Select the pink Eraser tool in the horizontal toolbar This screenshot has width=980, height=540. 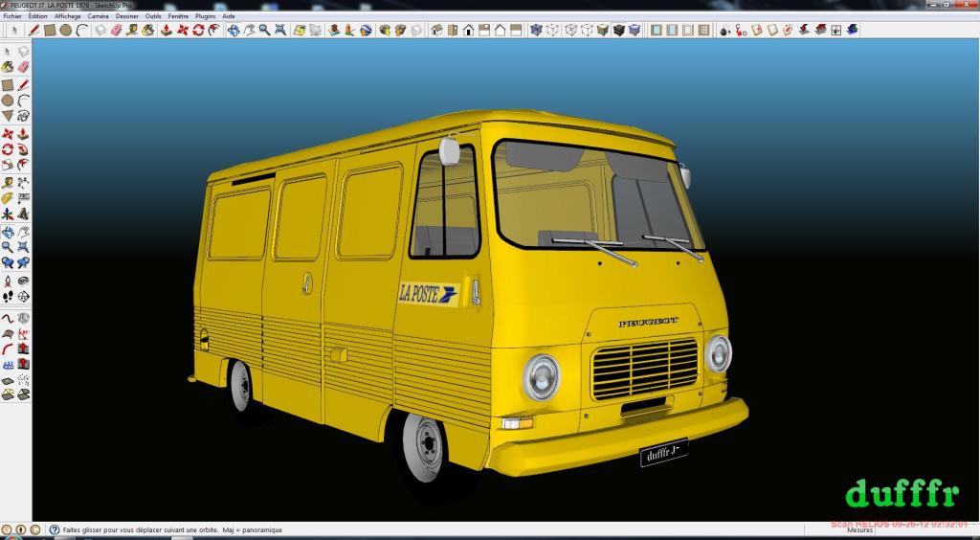(117, 30)
